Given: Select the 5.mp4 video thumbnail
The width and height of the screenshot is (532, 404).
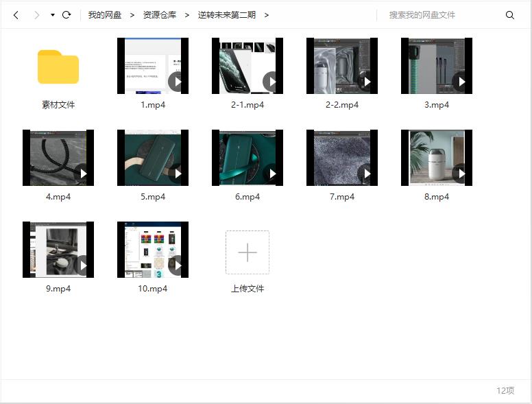Looking at the screenshot, I should click(152, 158).
